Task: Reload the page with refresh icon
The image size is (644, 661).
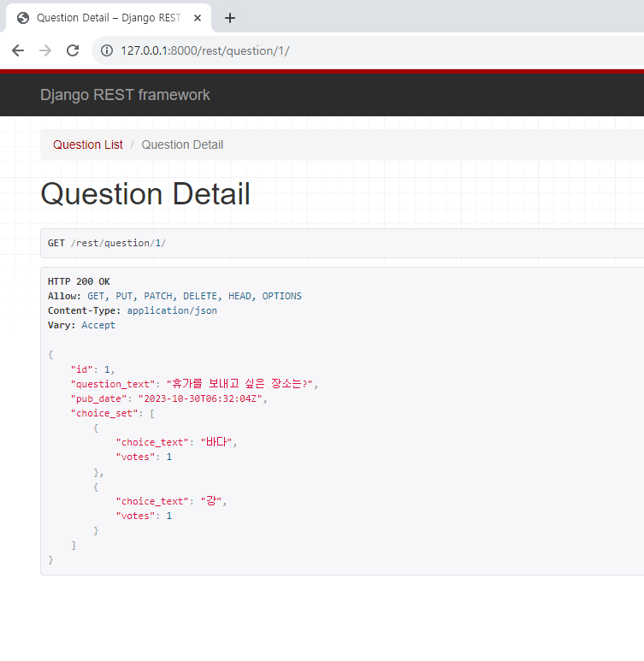Action: click(73, 50)
